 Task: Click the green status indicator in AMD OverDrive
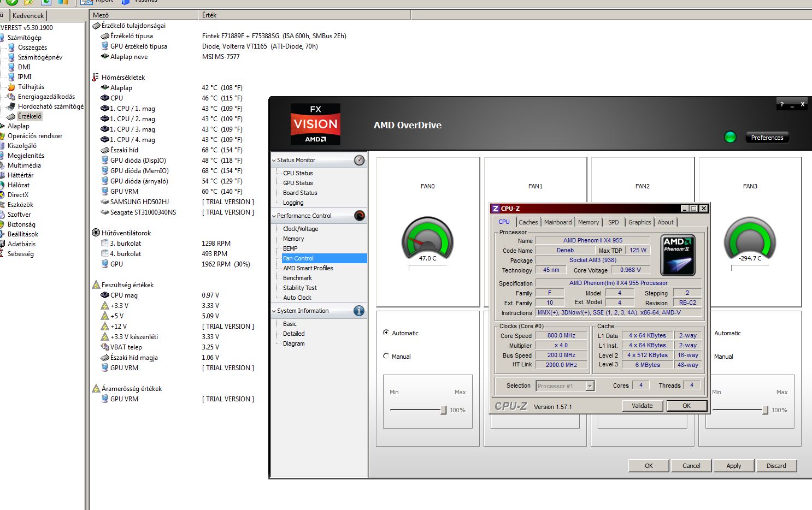(x=730, y=137)
